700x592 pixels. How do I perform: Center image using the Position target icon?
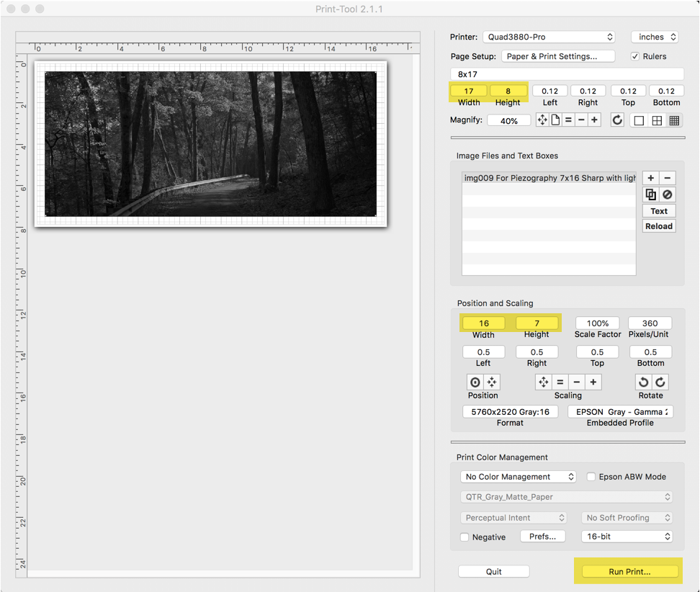(x=475, y=382)
